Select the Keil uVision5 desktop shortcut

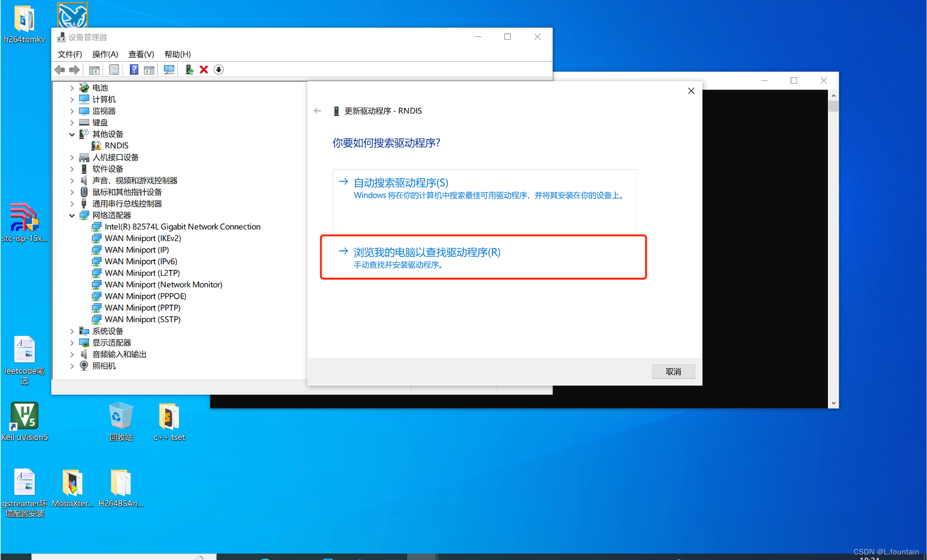point(24,422)
